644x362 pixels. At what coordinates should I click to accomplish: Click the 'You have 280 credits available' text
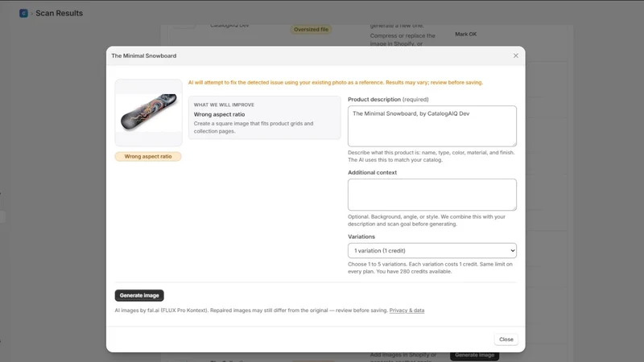(414, 272)
